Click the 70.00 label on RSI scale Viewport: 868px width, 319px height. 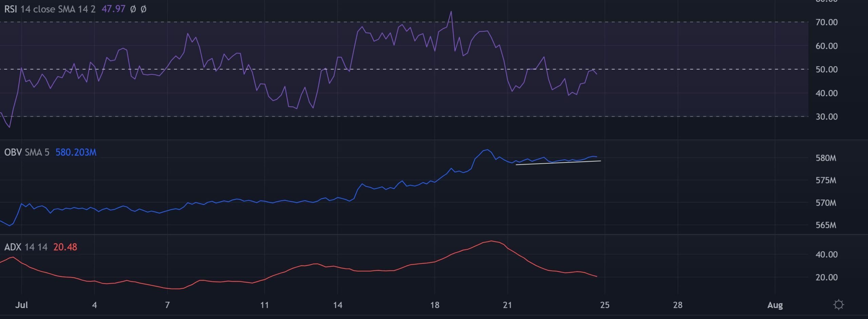(x=826, y=22)
